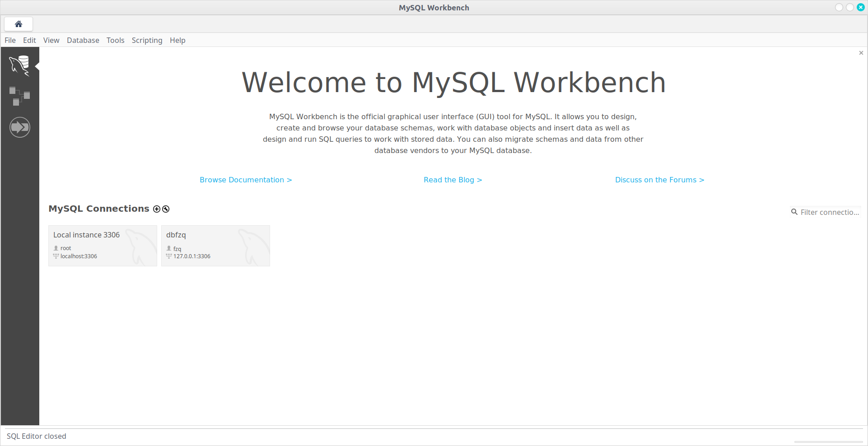Open the Home tab
This screenshot has height=446, width=868.
(x=19, y=24)
